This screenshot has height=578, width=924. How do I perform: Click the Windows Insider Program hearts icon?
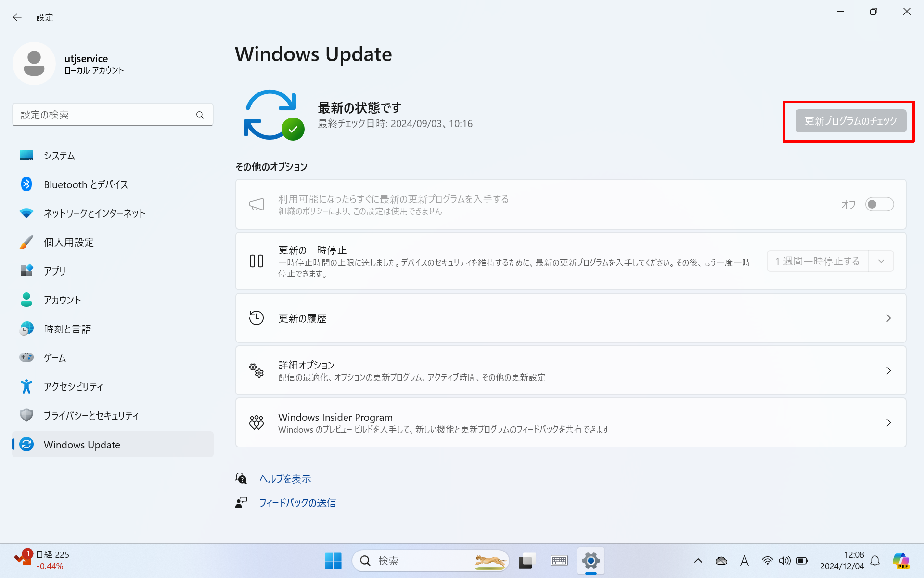point(257,422)
